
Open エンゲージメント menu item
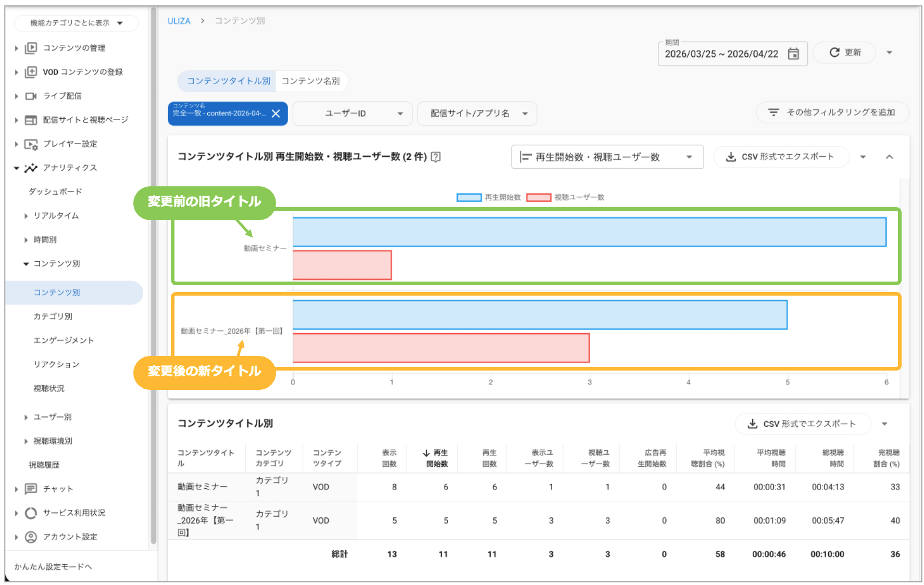[64, 340]
